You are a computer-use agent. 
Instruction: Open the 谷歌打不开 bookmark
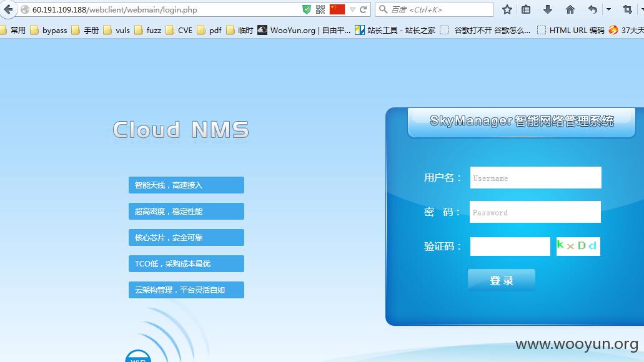pyautogui.click(x=485, y=30)
